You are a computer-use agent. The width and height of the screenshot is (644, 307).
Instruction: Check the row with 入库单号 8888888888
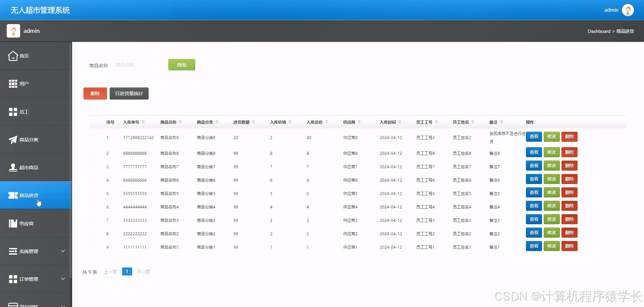coord(92,153)
